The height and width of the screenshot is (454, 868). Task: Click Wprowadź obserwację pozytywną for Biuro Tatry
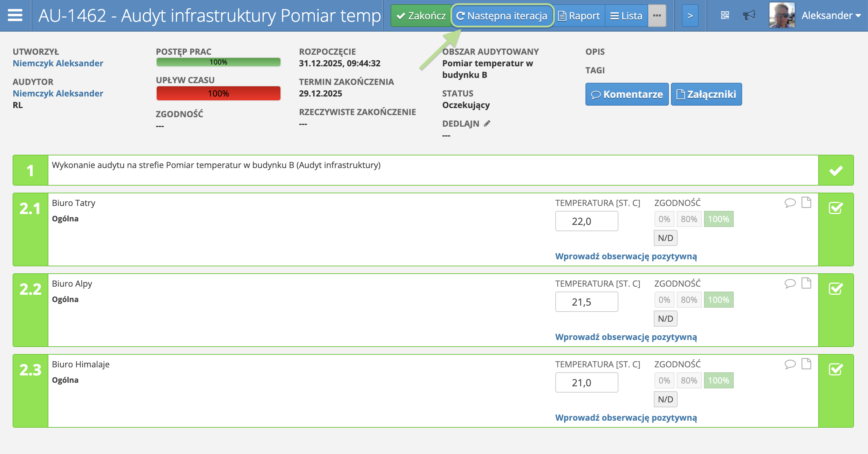626,256
